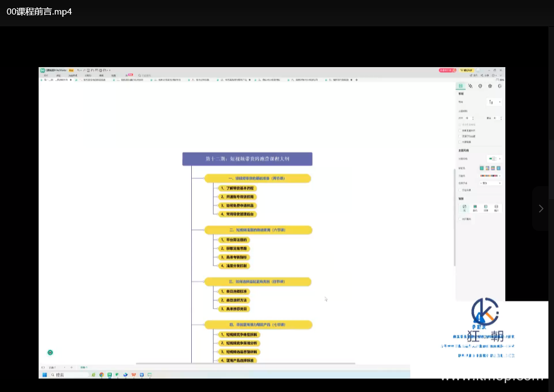Open the theme style dropdown
This screenshot has width=554, height=392.
494,159
